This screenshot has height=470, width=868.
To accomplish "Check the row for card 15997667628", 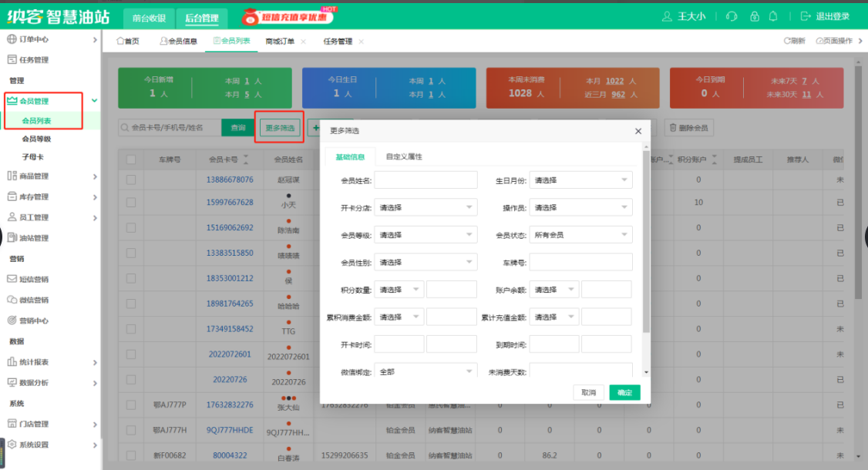I will (x=131, y=203).
